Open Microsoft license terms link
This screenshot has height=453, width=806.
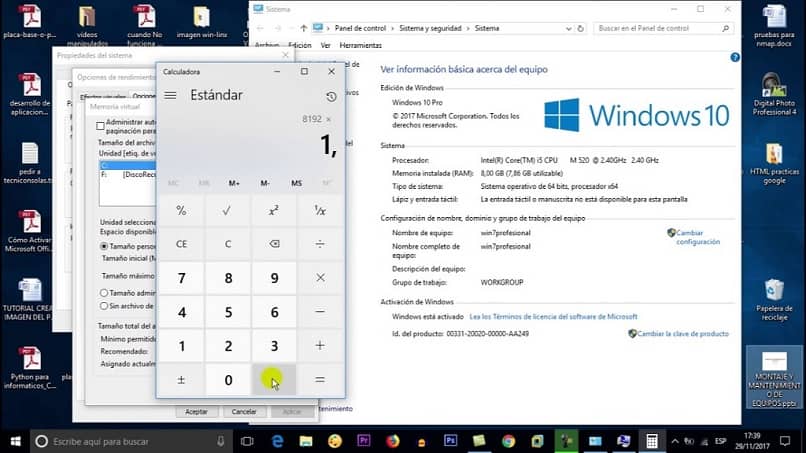coord(553,316)
